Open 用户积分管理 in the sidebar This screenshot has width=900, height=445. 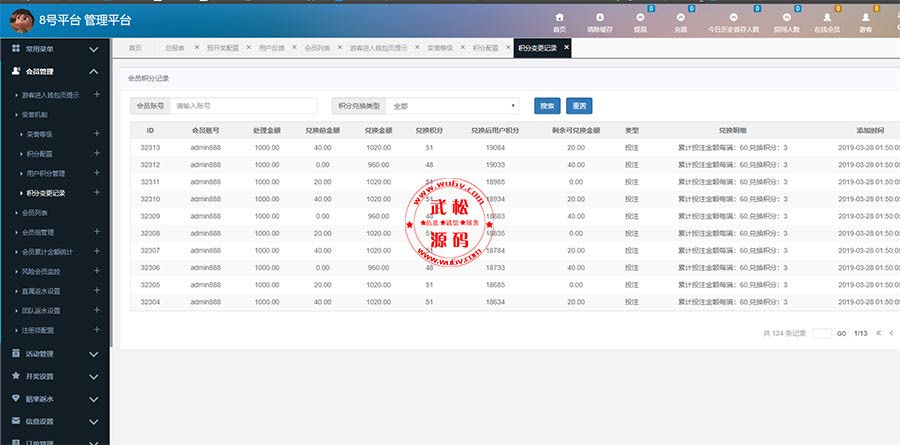(46, 173)
